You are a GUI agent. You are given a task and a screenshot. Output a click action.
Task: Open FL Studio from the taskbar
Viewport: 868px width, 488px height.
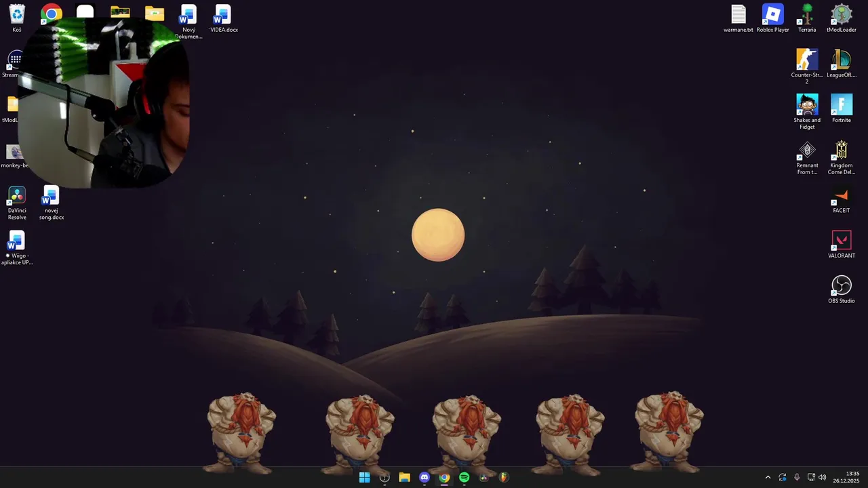coord(504,477)
